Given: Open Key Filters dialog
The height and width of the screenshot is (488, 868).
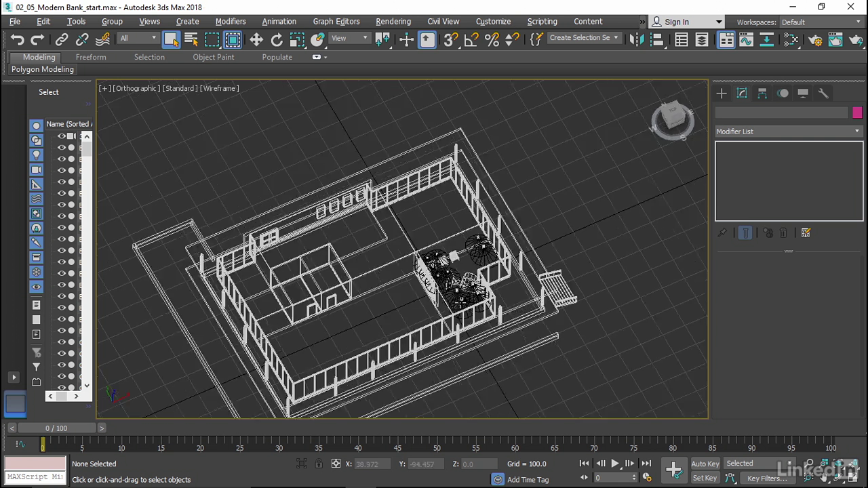Looking at the screenshot, I should click(x=766, y=479).
